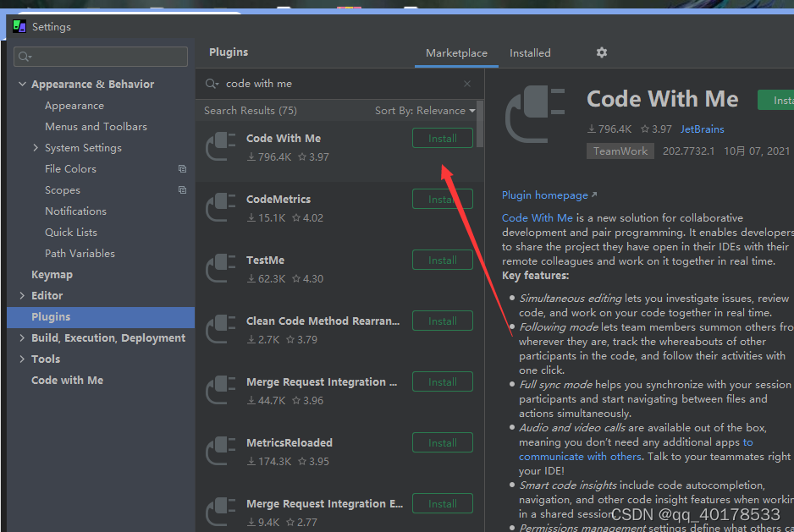The image size is (794, 532).
Task: Install Clean Code Method Rearranger plugin
Action: coord(443,321)
